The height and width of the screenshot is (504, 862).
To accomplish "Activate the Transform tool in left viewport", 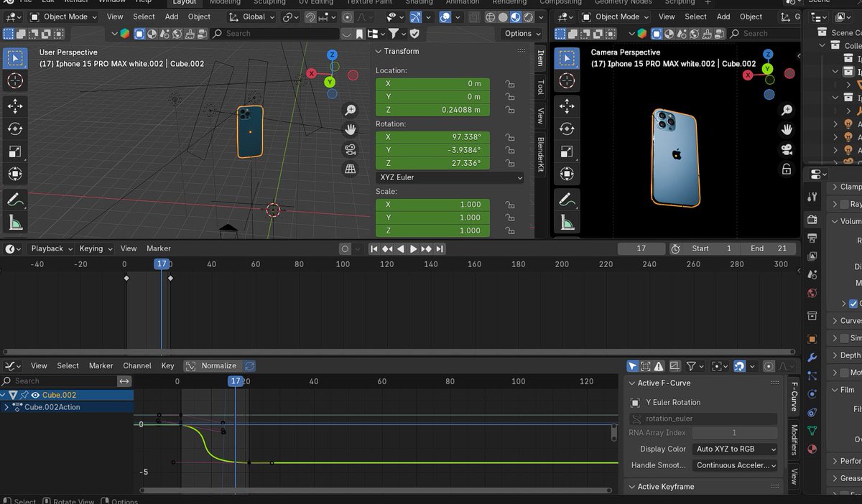I will pyautogui.click(x=15, y=174).
